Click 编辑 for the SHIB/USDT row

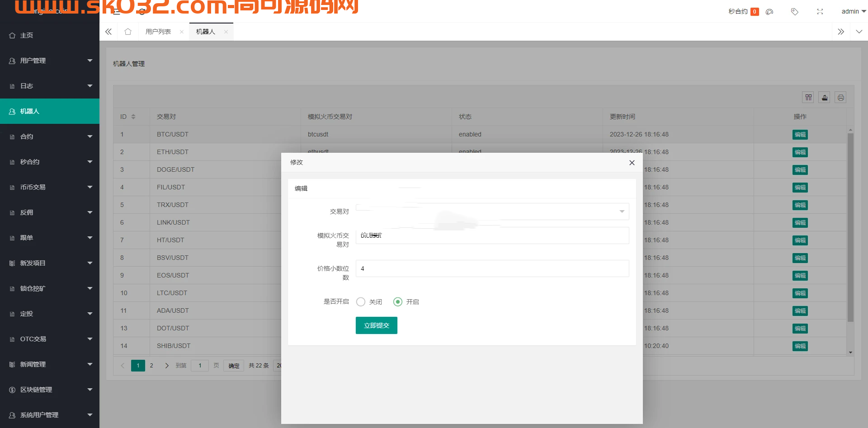coord(800,346)
